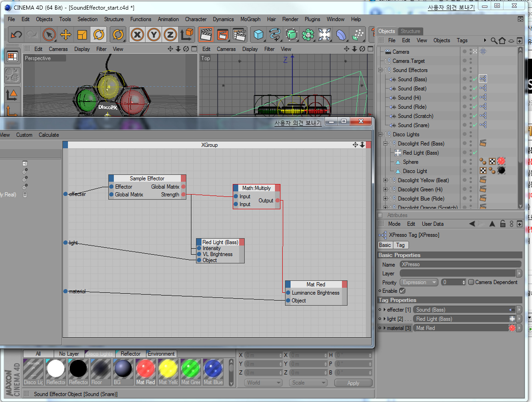Activate the Scale tool
The width and height of the screenshot is (532, 402).
pos(82,34)
